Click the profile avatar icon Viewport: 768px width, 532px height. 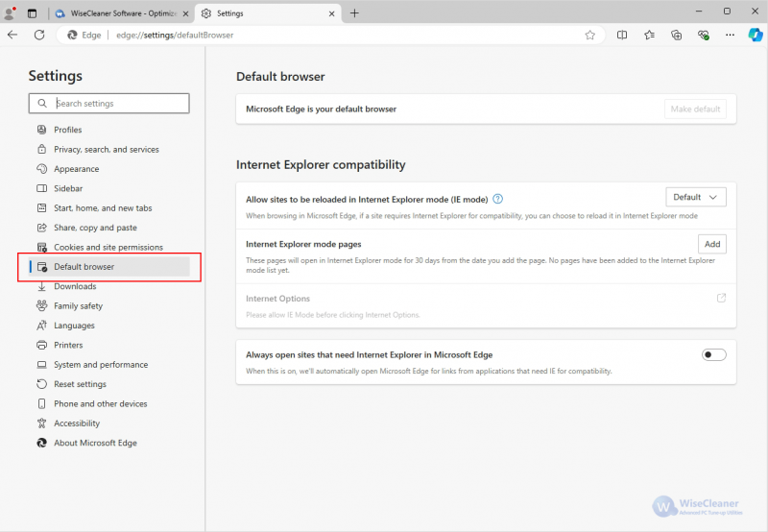tap(10, 13)
